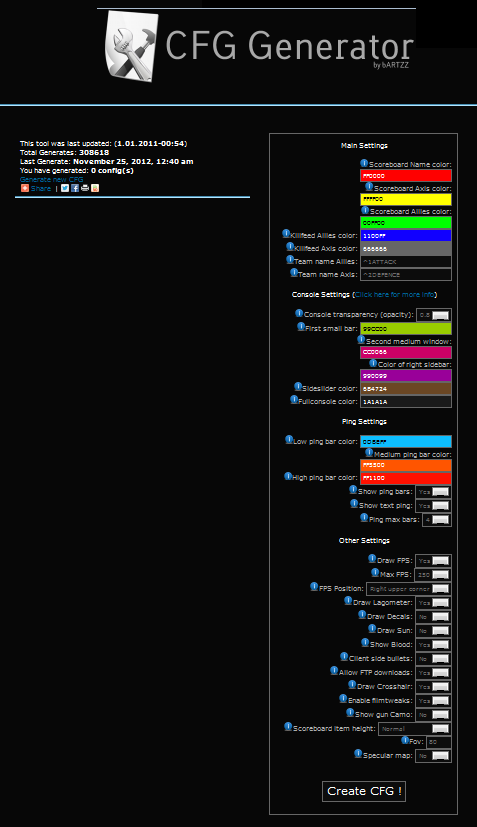Click info icon beside Killfeed Allies color

click(286, 233)
